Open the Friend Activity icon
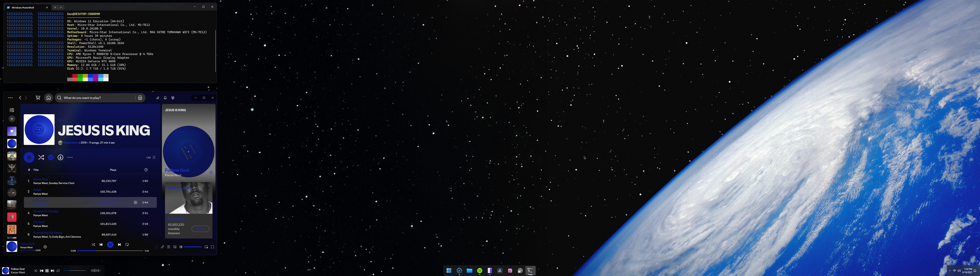Screen dimensions: 980x276 click(x=173, y=98)
